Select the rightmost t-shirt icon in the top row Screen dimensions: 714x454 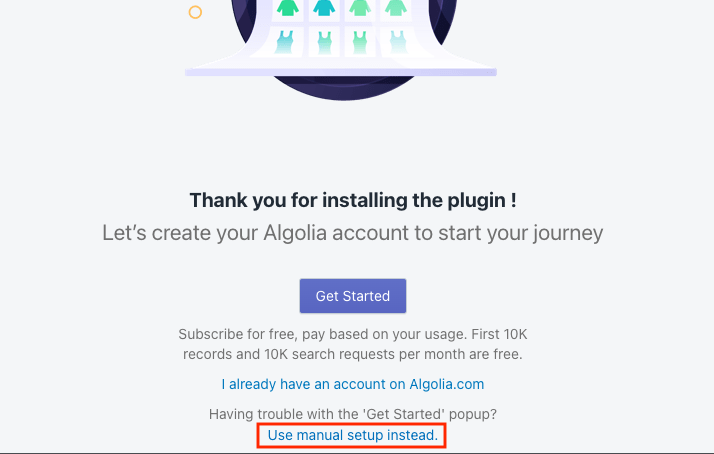tap(395, 8)
